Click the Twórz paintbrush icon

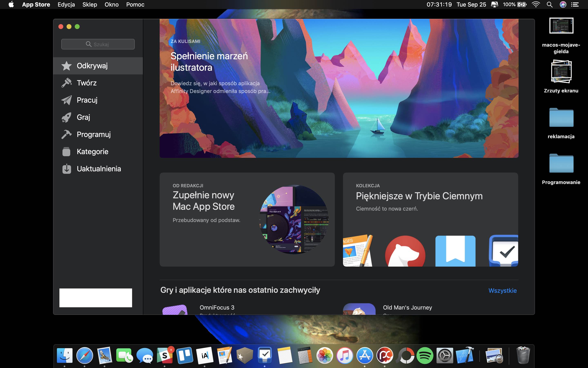[x=66, y=83]
